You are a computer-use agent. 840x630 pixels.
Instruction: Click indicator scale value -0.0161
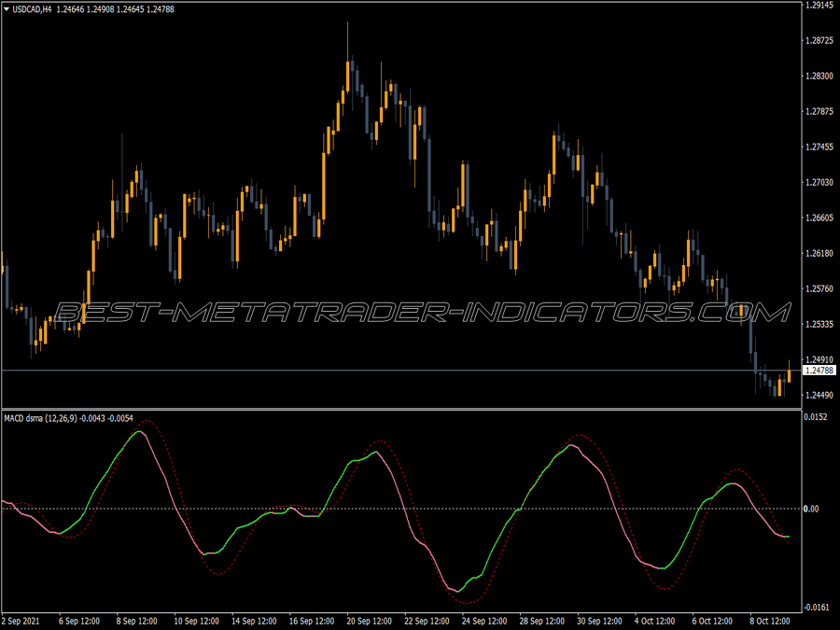click(x=815, y=607)
